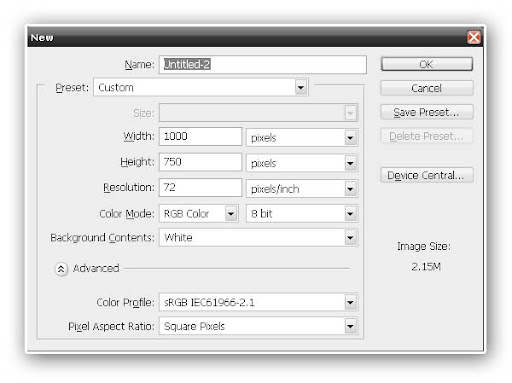Click the 2.15M image size value
Screen dimensions: 512x383
(426, 267)
